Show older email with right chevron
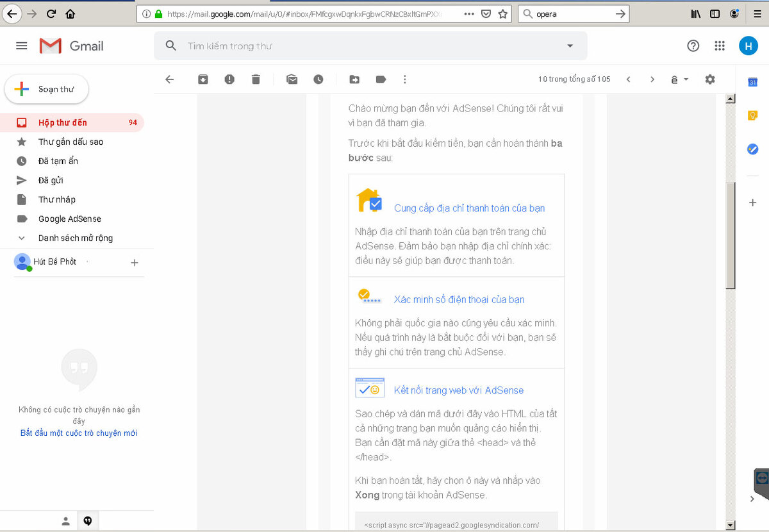 (652, 79)
